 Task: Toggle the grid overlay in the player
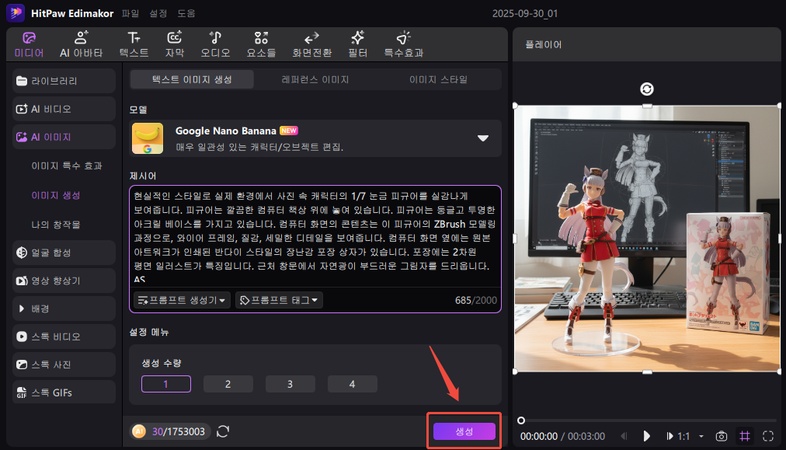coord(744,436)
